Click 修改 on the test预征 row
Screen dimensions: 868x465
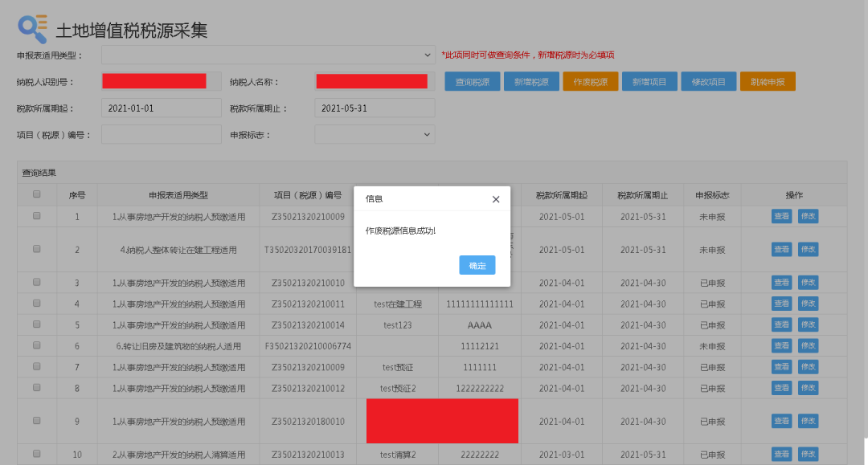pyautogui.click(x=808, y=366)
